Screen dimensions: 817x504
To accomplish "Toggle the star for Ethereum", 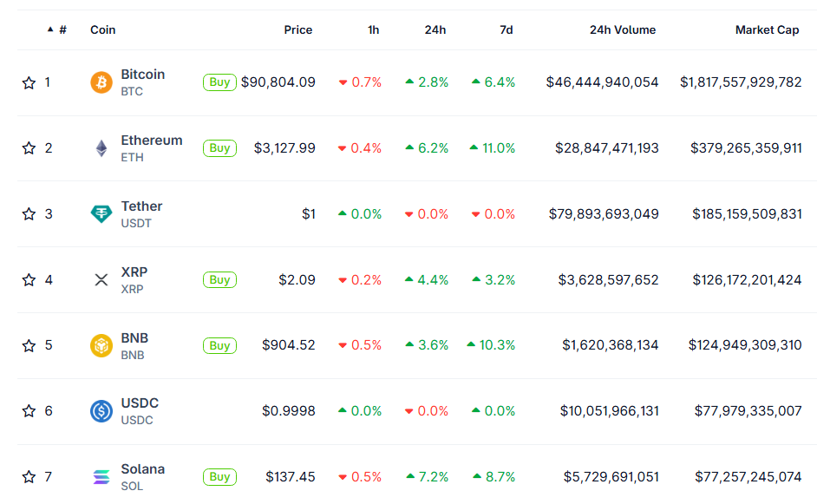I will pyautogui.click(x=29, y=148).
